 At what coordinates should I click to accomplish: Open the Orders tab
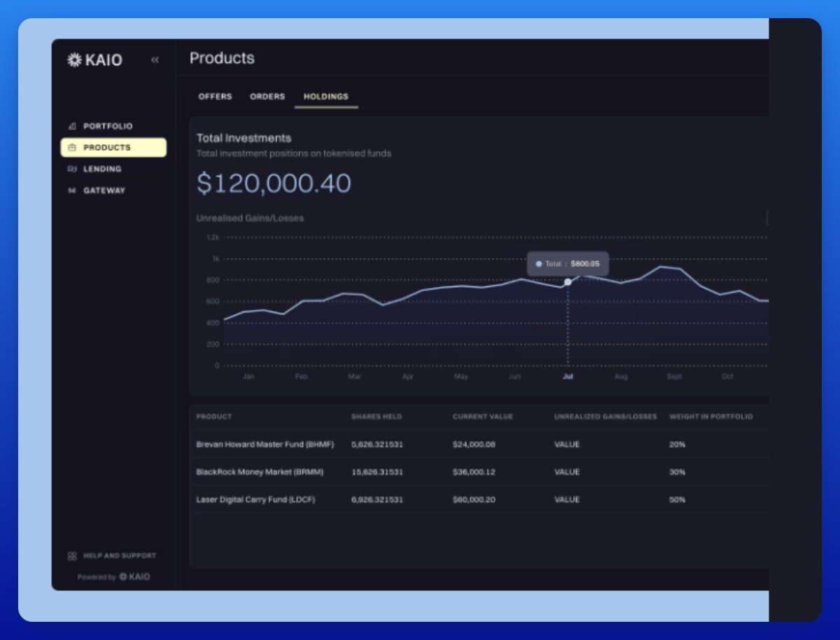click(267, 97)
